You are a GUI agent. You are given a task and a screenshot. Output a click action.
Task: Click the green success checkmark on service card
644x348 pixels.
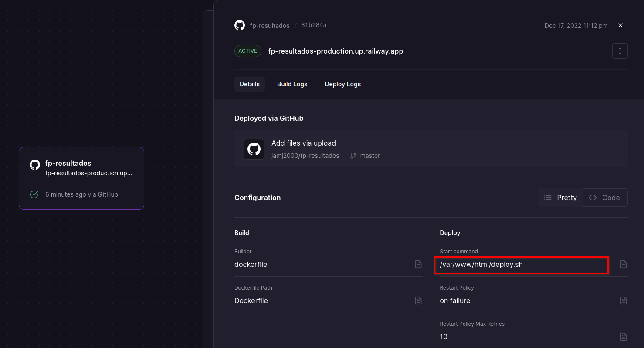coord(34,194)
